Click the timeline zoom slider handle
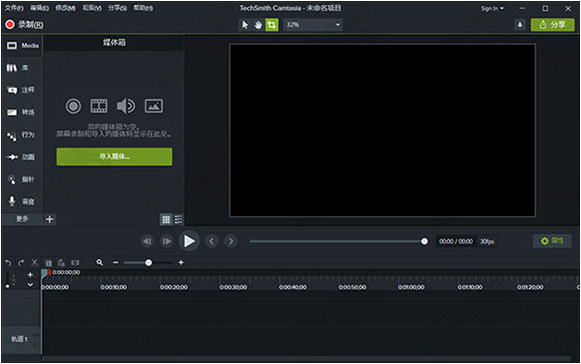This screenshot has height=364, width=581. 149,263
